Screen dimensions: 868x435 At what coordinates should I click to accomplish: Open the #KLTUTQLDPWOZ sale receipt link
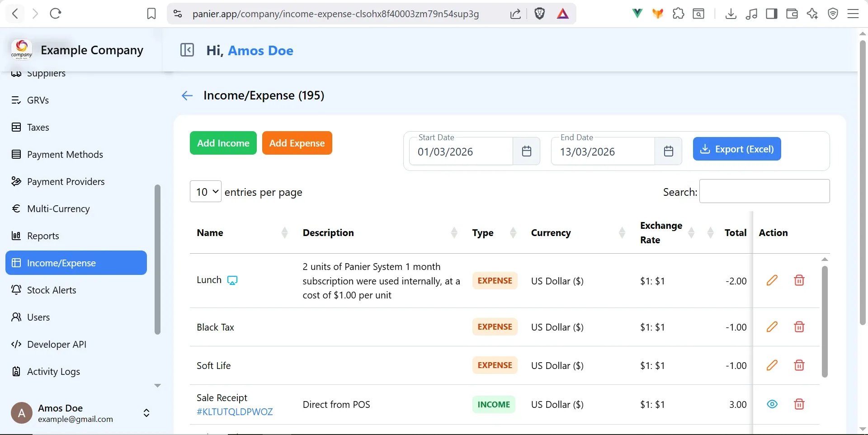(x=235, y=412)
